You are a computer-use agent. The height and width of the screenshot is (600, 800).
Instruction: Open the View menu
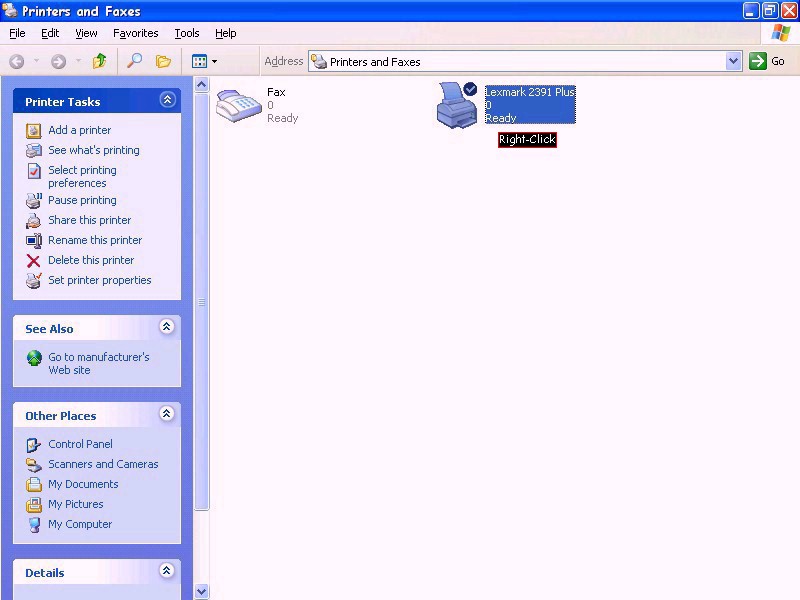86,33
